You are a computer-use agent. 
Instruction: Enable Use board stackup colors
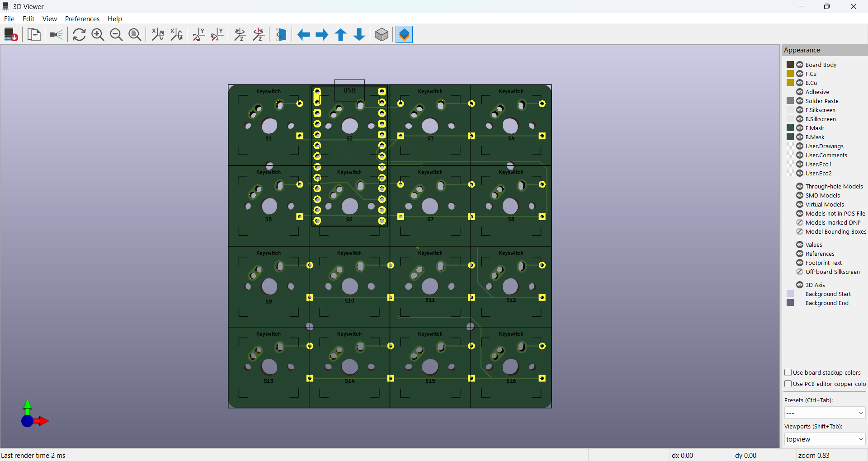click(x=788, y=372)
